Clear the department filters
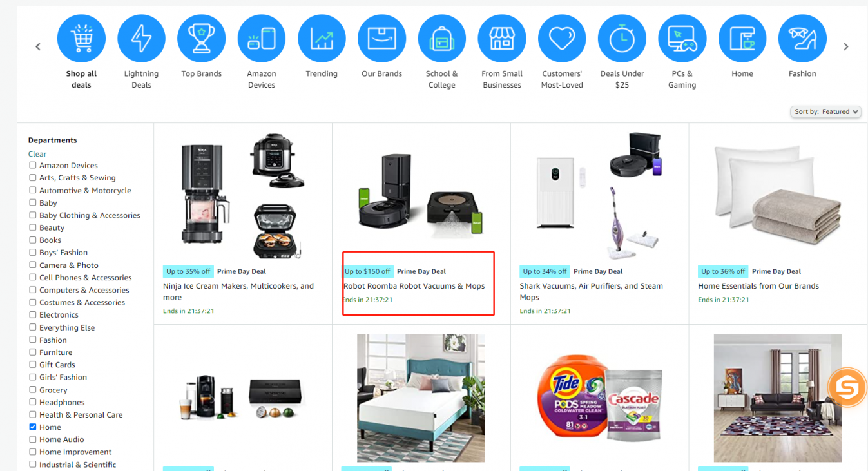Viewport: 868px width, 471px height. click(x=37, y=154)
